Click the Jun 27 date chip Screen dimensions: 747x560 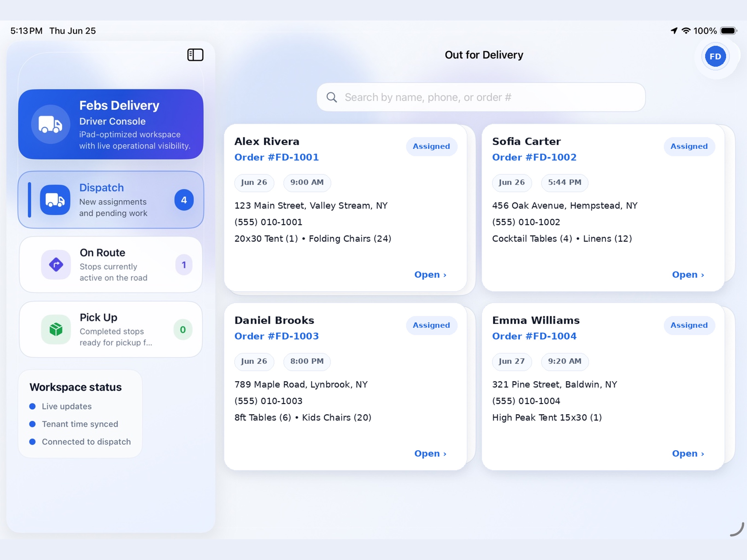(x=512, y=361)
